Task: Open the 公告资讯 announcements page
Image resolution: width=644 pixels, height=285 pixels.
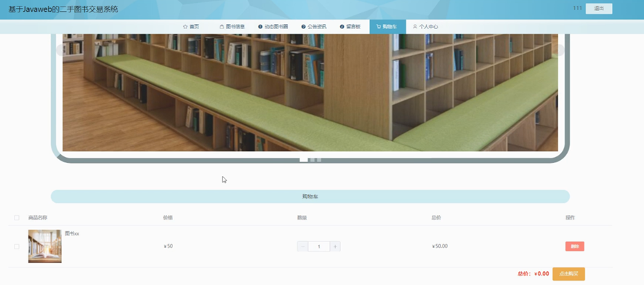Action: click(314, 27)
